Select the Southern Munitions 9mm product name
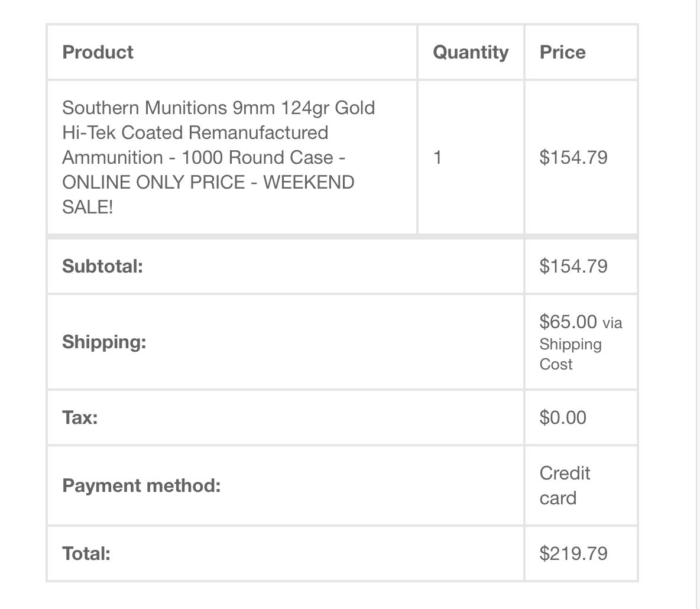 [x=218, y=157]
